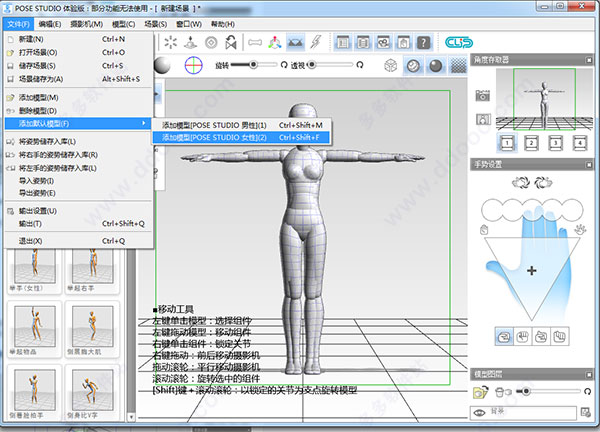Choose 添加模型[POSE STUDIO 女性](2)
The height and width of the screenshot is (432, 600).
241,137
